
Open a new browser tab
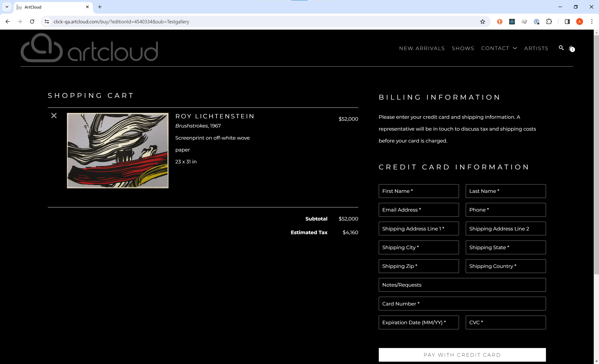coord(100,7)
